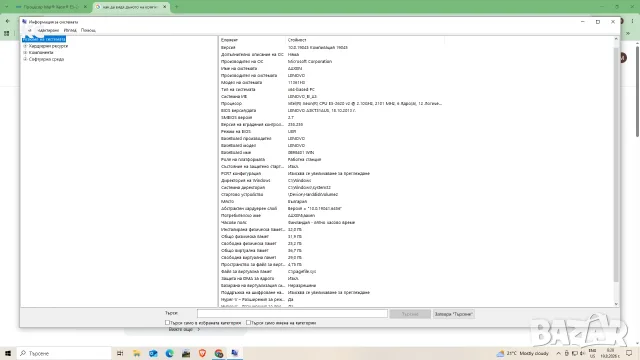Screen dimensions: 640x360
Task: Open Task View from the taskbar
Action: coord(120,353)
